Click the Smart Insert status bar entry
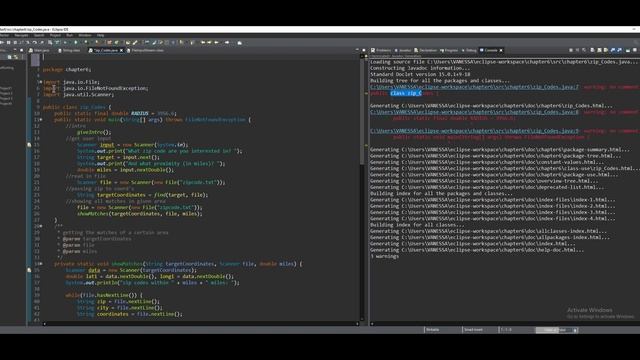This screenshot has width=640, height=360. point(473,330)
